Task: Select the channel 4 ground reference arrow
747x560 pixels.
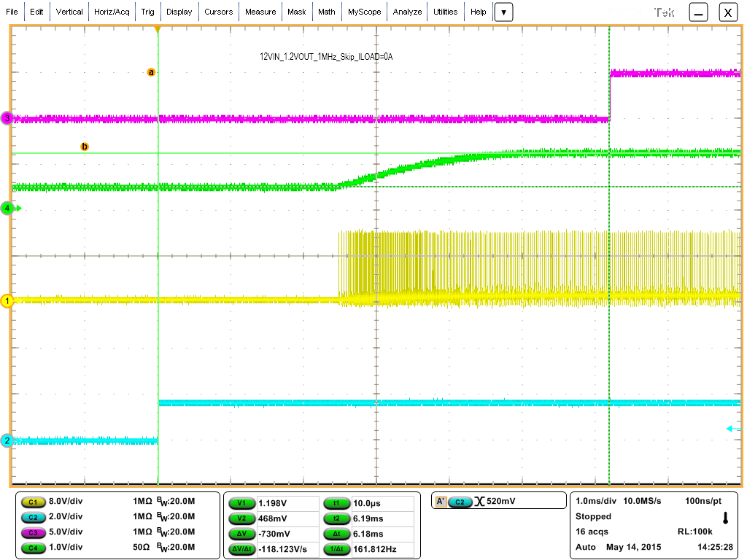Action: pos(7,208)
